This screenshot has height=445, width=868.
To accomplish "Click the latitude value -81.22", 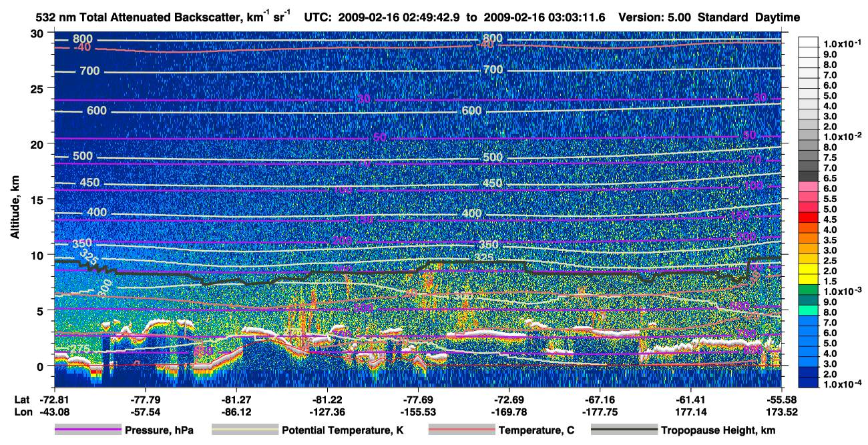I will coord(327,400).
